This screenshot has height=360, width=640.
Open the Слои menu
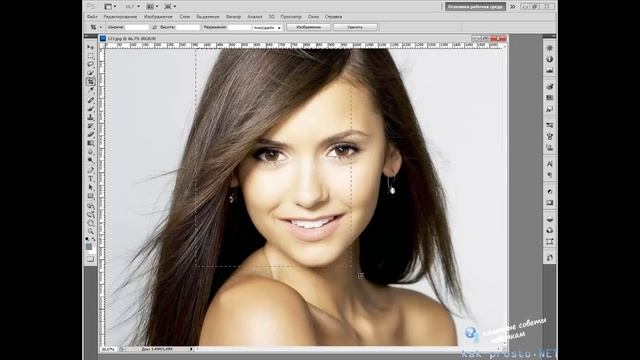coord(184,17)
